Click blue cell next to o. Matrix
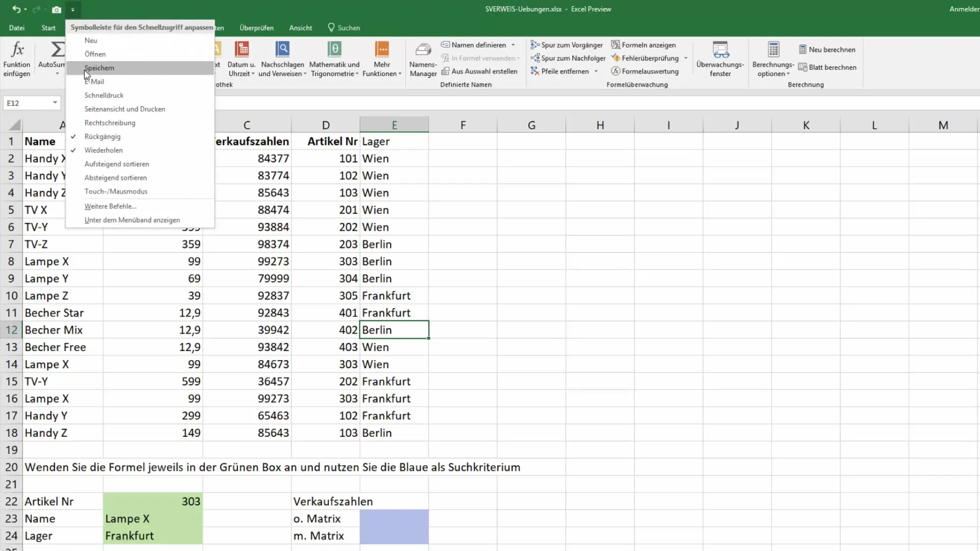The image size is (980, 551). click(x=394, y=518)
